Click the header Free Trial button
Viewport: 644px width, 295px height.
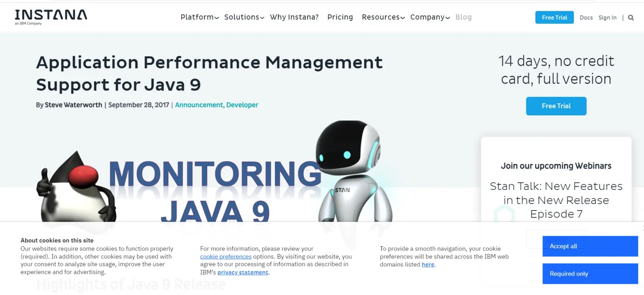[554, 17]
